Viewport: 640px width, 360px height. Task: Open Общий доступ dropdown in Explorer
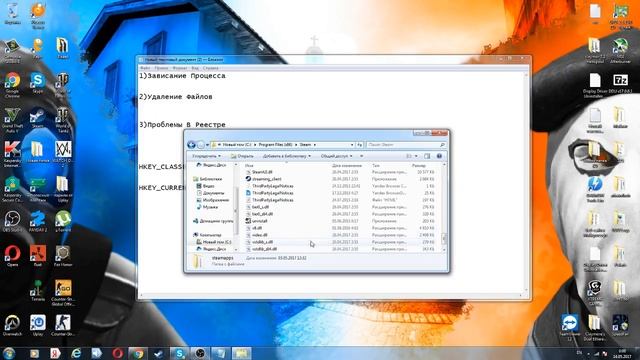tap(336, 156)
